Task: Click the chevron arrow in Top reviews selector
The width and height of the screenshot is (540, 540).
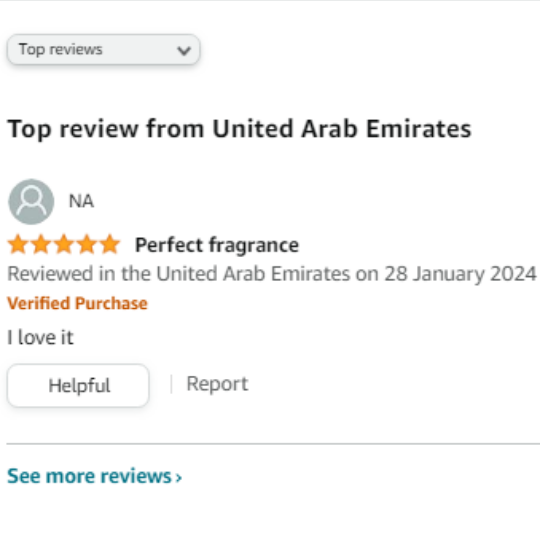Action: [184, 51]
